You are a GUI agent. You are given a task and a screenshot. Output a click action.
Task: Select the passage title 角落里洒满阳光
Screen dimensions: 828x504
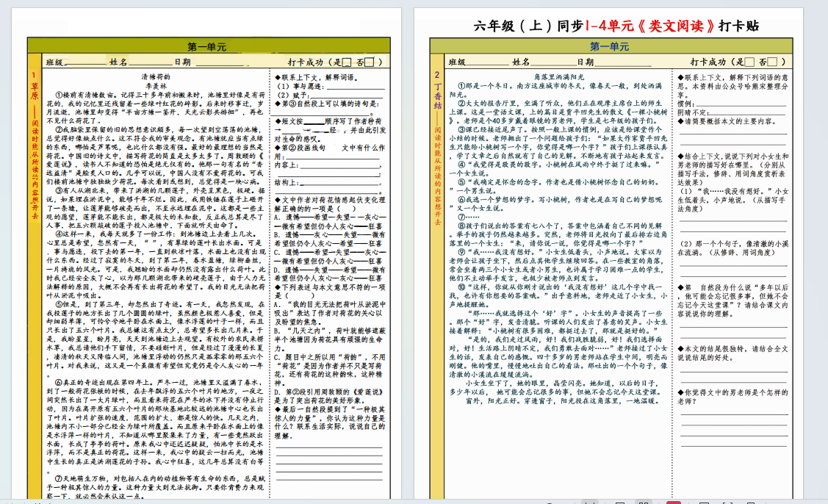click(559, 77)
